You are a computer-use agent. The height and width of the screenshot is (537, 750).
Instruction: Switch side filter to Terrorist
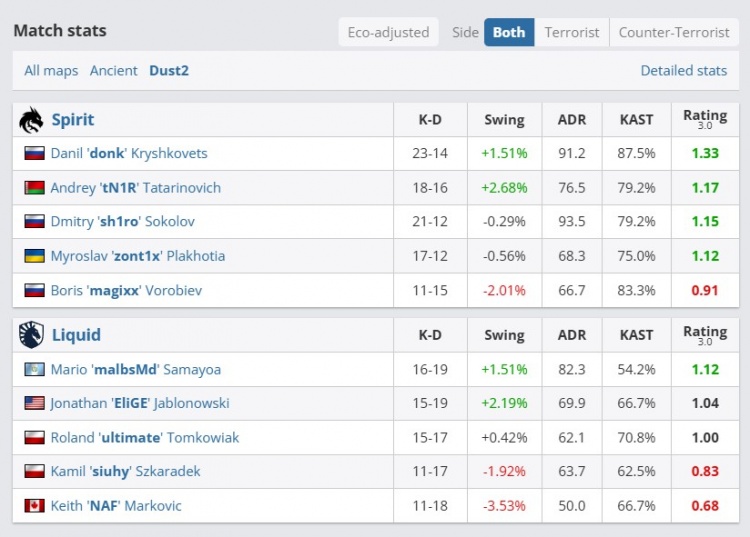click(x=572, y=32)
